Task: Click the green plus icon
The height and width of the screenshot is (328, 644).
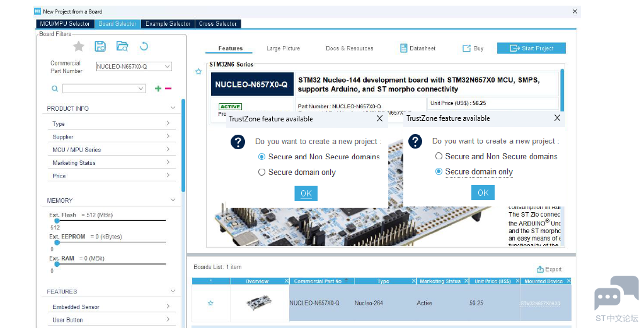Action: (x=158, y=88)
